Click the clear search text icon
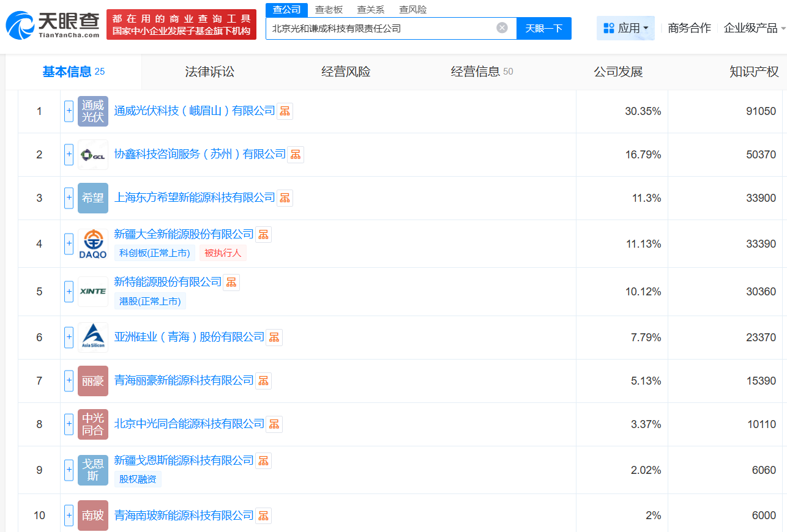The image size is (787, 532). coord(502,28)
